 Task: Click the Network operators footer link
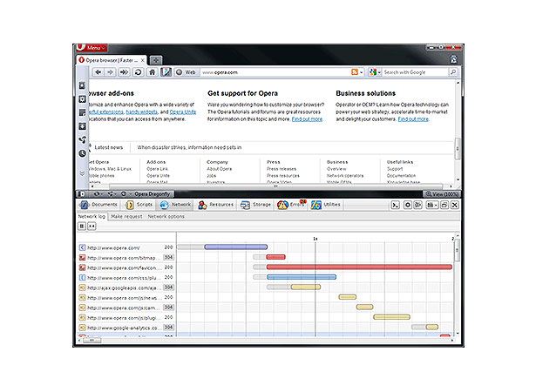pos(345,176)
